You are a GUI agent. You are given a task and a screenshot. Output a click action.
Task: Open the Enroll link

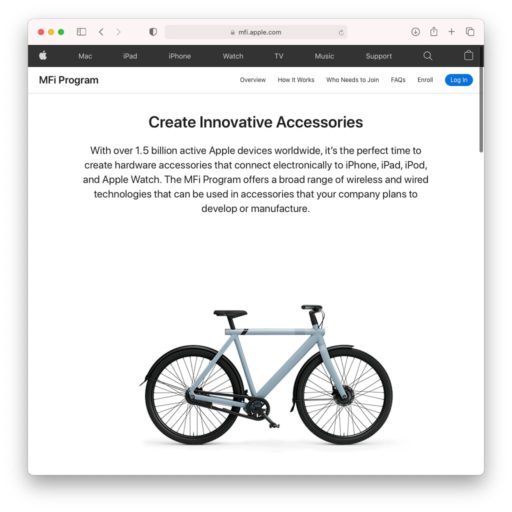point(425,80)
